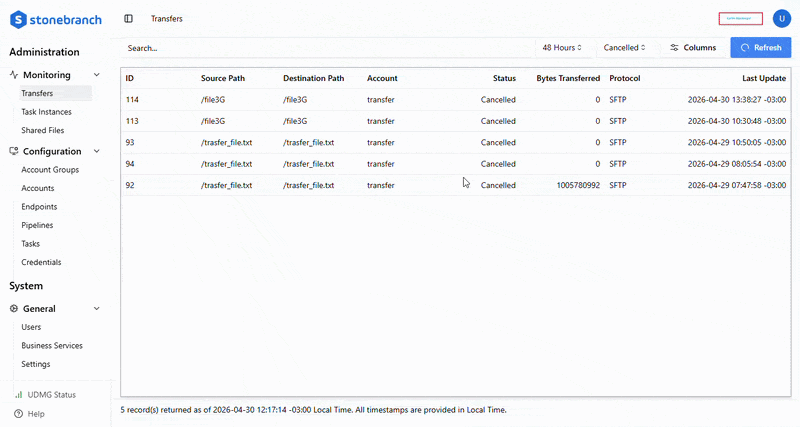Open Business Services page
Viewport: 800px width, 427px height.
coord(52,345)
